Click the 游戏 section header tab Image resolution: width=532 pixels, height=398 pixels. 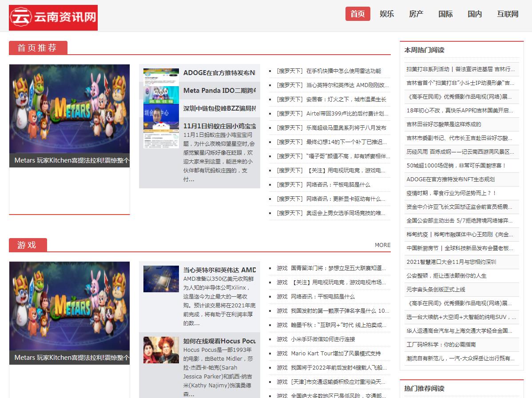point(28,245)
